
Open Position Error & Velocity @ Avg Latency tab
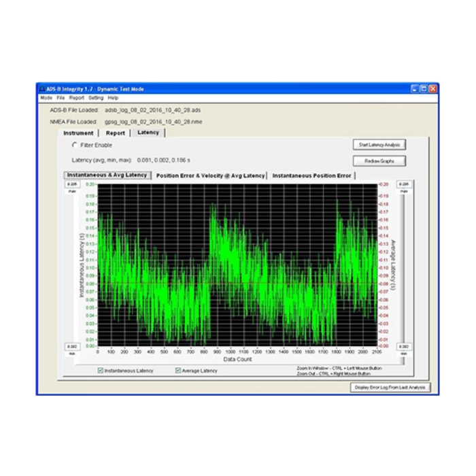click(210, 175)
